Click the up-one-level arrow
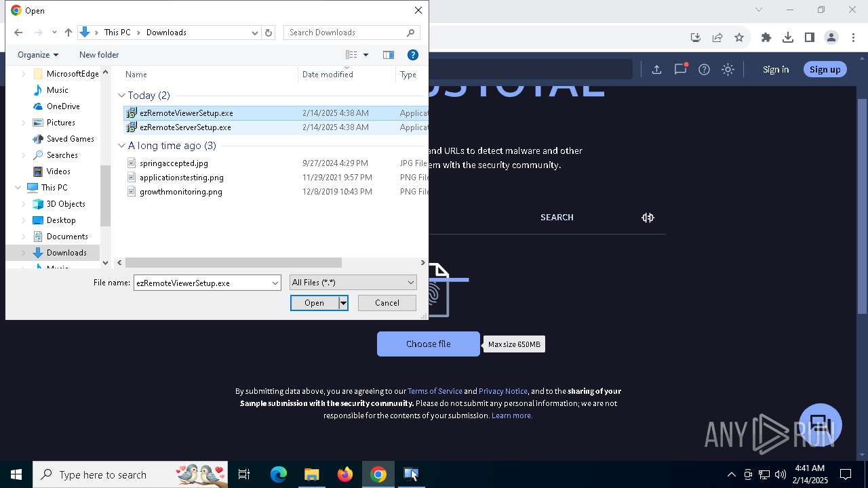The width and height of the screenshot is (868, 488). coord(68,33)
